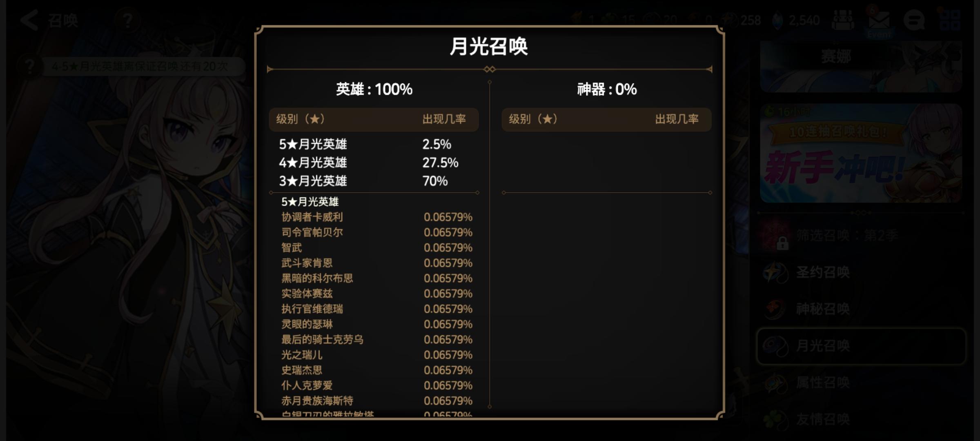This screenshot has height=441, width=980.
Task: Click the 英雄：100% column heading
Action: click(x=374, y=89)
